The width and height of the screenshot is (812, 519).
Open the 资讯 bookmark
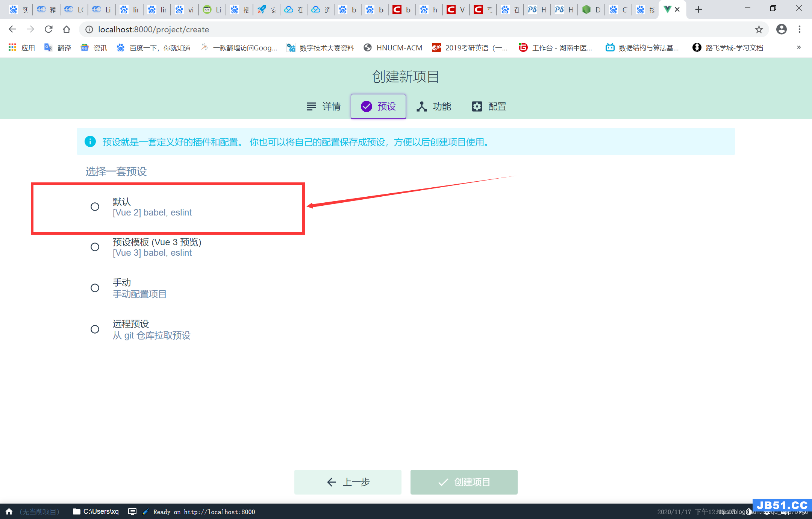point(94,48)
